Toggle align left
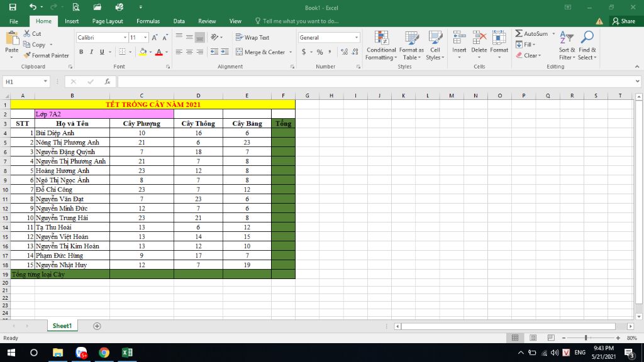The image size is (644, 362). 179,52
